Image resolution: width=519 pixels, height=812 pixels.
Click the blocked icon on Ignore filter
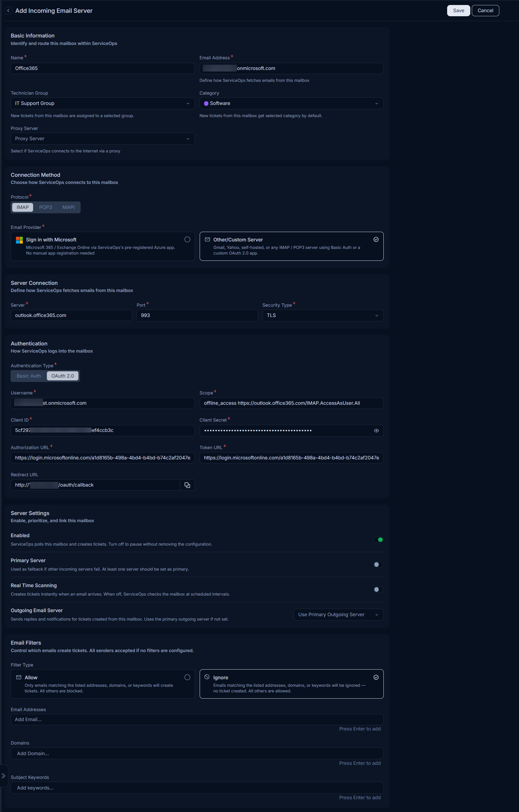point(207,677)
